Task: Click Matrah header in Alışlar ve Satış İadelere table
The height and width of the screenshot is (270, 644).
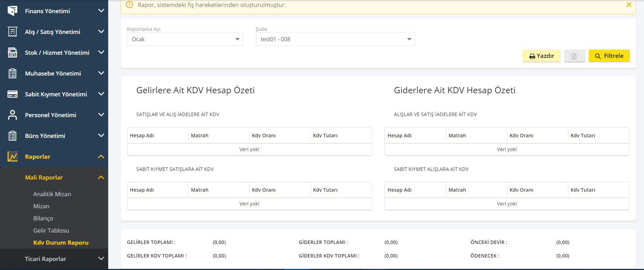Action: pyautogui.click(x=457, y=136)
